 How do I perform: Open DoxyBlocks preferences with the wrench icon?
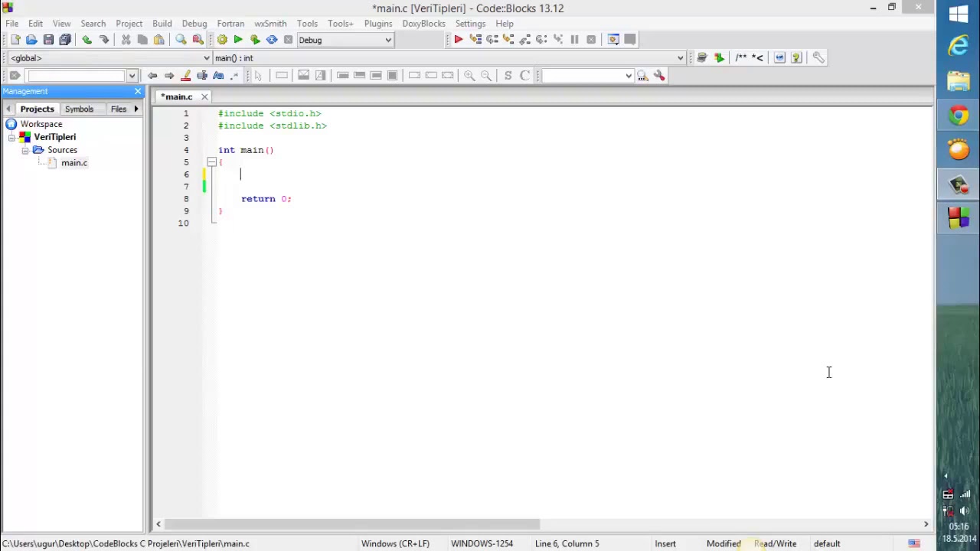(x=818, y=57)
